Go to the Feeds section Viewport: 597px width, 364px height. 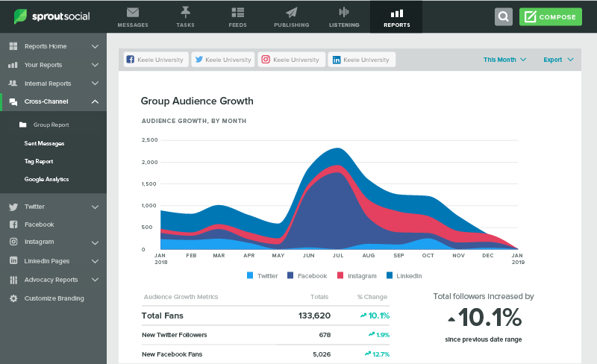[x=238, y=13]
